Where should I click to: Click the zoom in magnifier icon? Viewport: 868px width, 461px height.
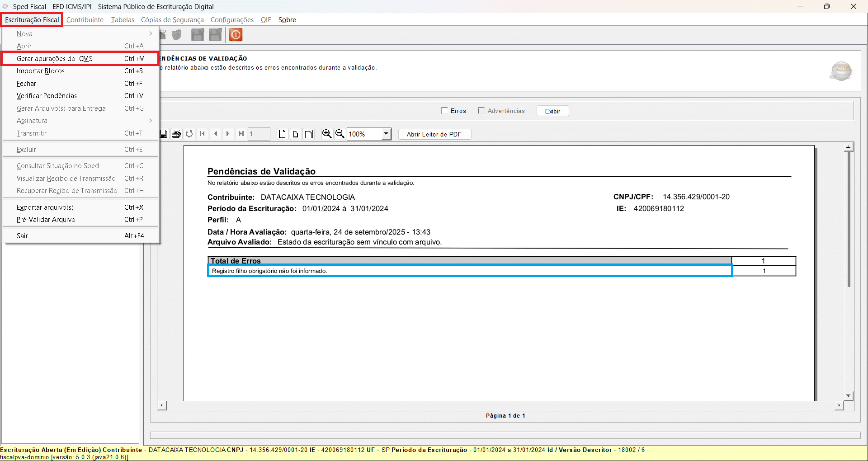pos(326,134)
